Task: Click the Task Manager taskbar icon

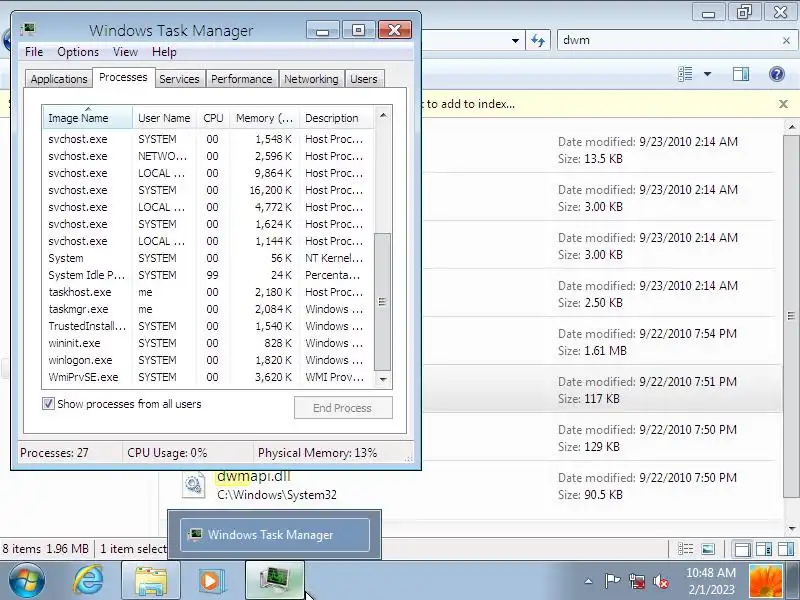Action: pos(275,581)
